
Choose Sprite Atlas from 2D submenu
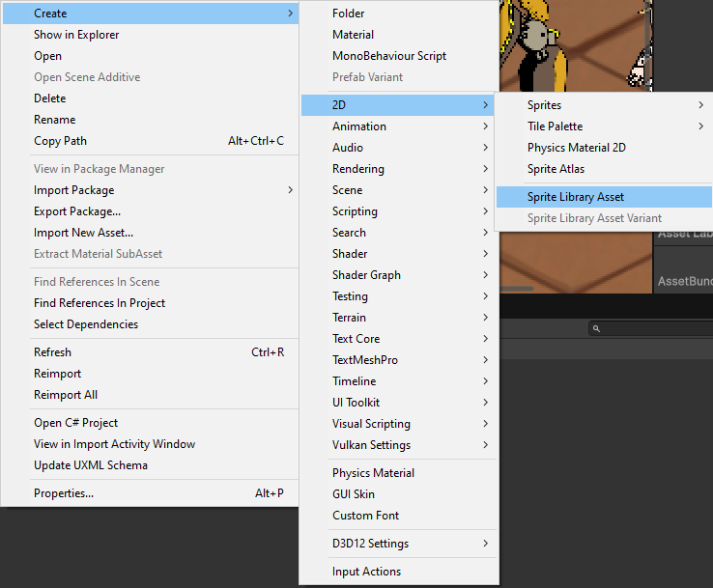[556, 169]
